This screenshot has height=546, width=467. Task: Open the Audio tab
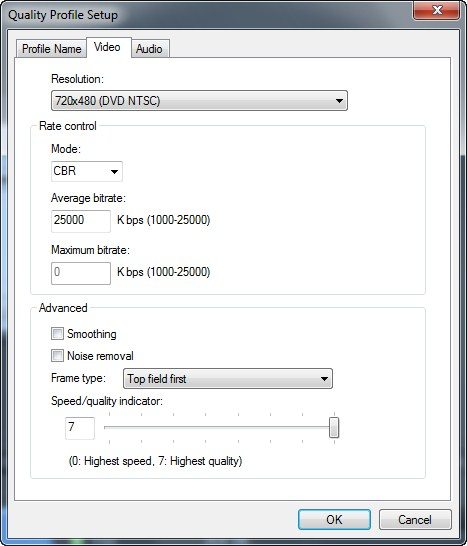150,49
